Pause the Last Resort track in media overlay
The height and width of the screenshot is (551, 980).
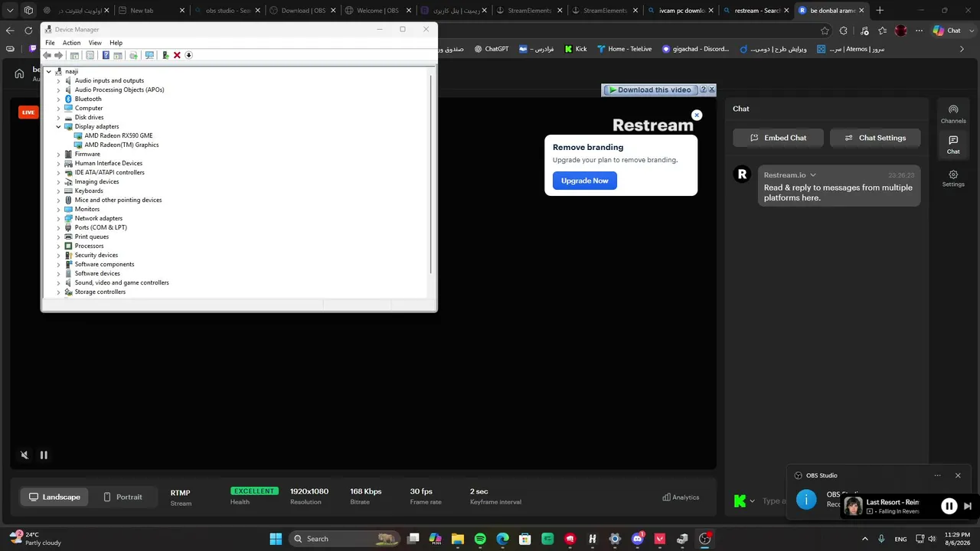[949, 506]
